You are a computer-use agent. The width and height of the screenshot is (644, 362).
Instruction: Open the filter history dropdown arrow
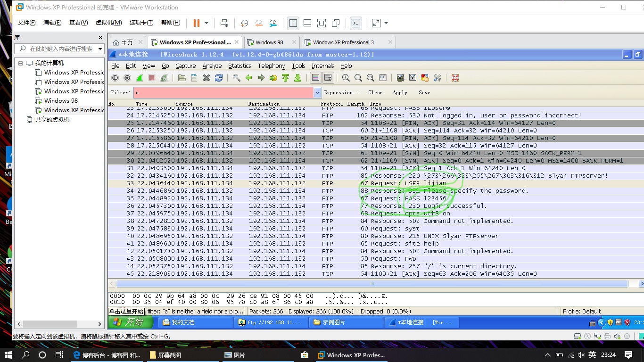(317, 93)
